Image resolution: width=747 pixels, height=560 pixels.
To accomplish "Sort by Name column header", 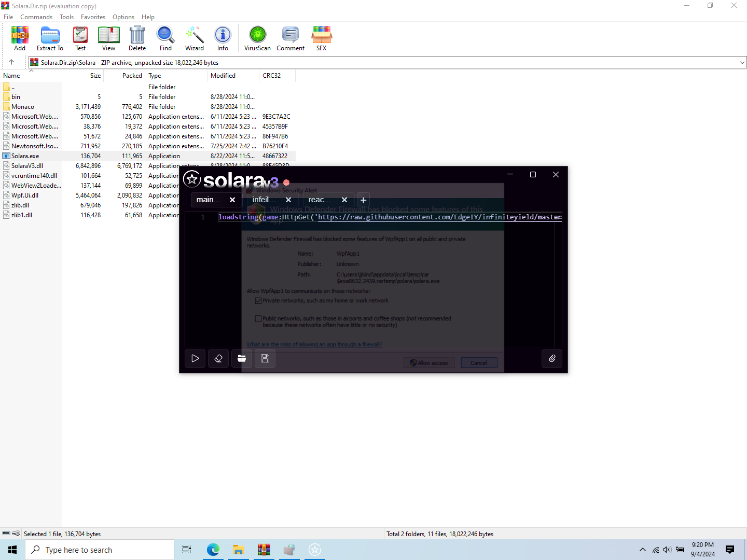I will point(31,76).
